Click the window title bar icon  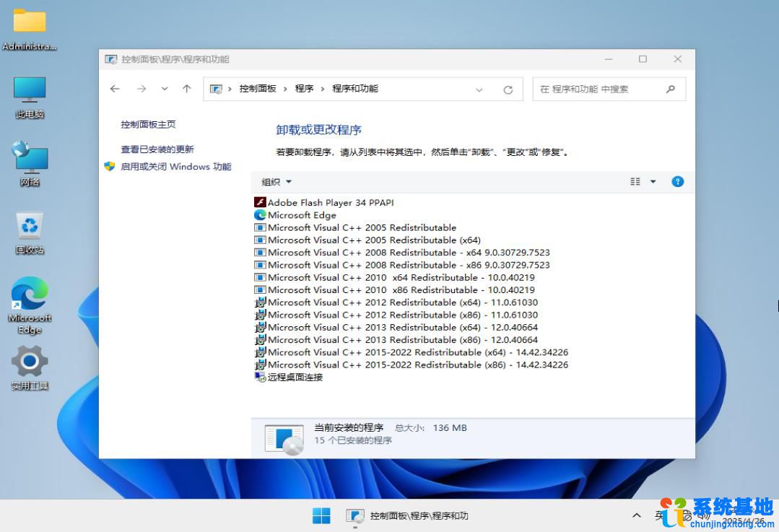tap(111, 60)
